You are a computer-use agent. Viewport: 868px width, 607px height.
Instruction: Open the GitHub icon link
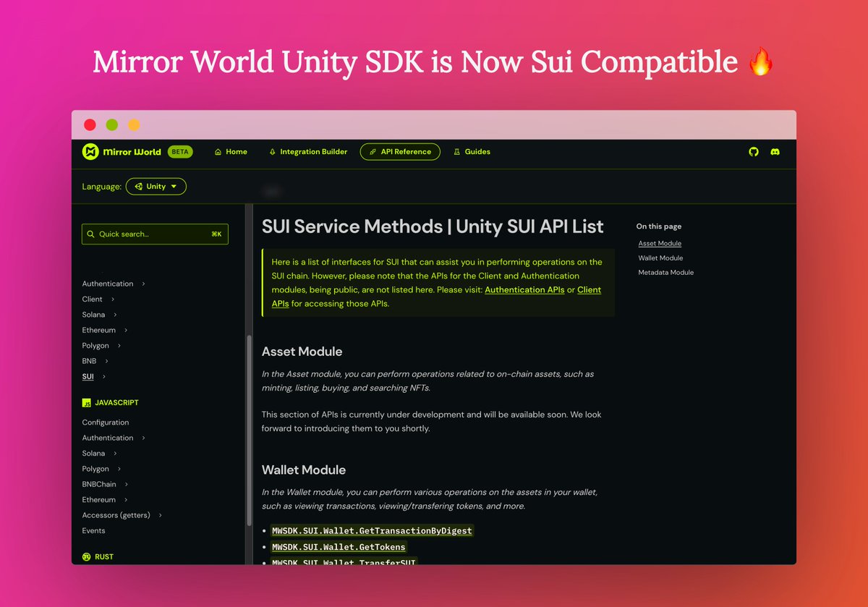(x=754, y=152)
